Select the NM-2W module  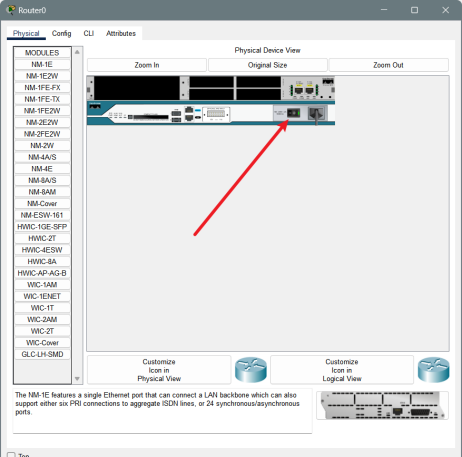(x=42, y=146)
